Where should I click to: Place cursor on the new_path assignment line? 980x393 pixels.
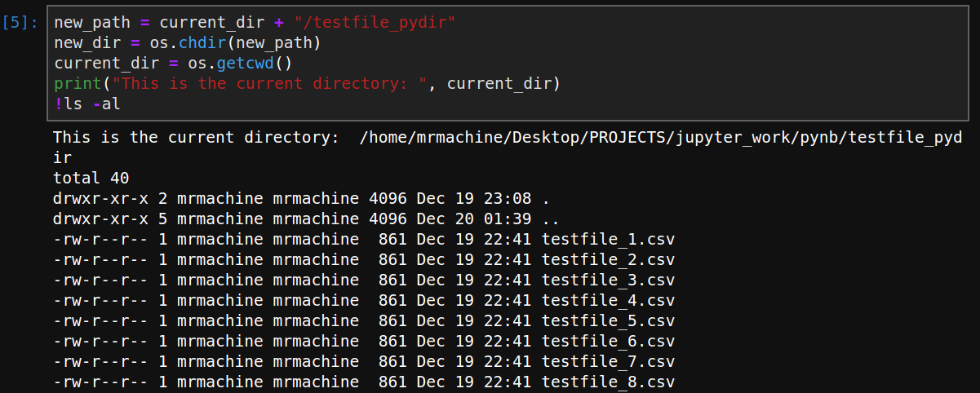click(x=255, y=23)
